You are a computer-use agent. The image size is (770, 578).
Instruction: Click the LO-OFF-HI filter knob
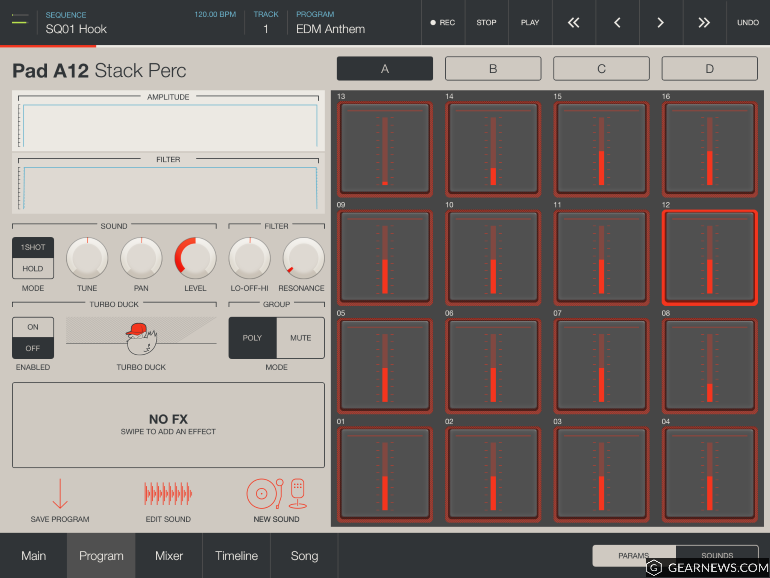pyautogui.click(x=249, y=258)
